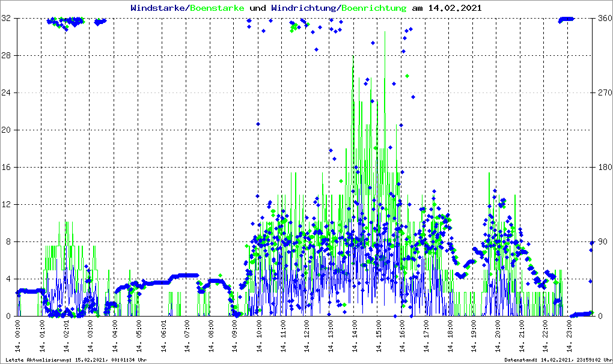Click 'Letzte Aktualisierung' footer text
This screenshot has width=613, height=364.
(76, 360)
